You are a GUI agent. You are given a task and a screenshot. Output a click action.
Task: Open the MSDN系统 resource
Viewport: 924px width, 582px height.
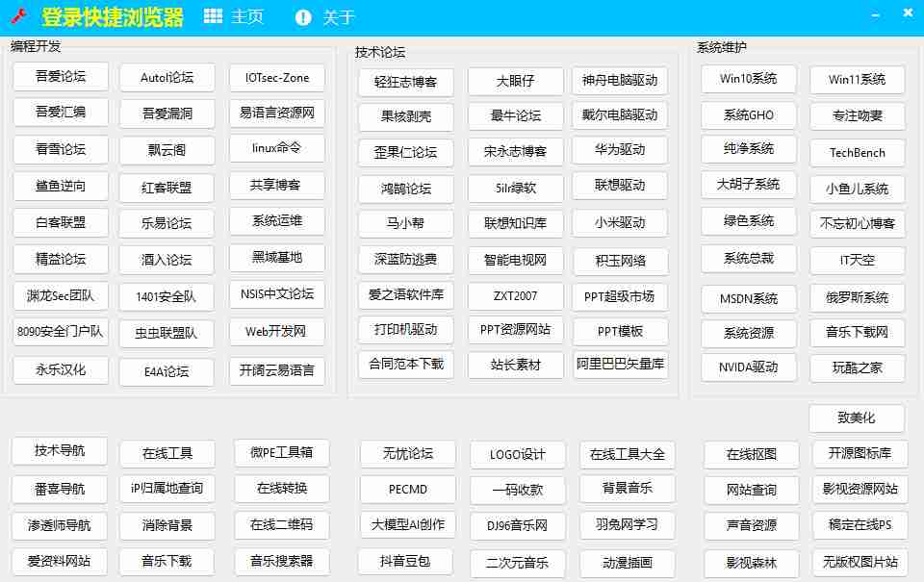tap(748, 298)
